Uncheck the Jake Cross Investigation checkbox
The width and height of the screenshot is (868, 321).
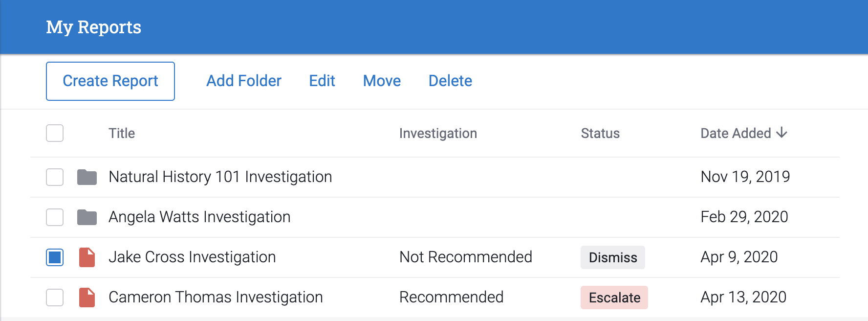click(55, 257)
